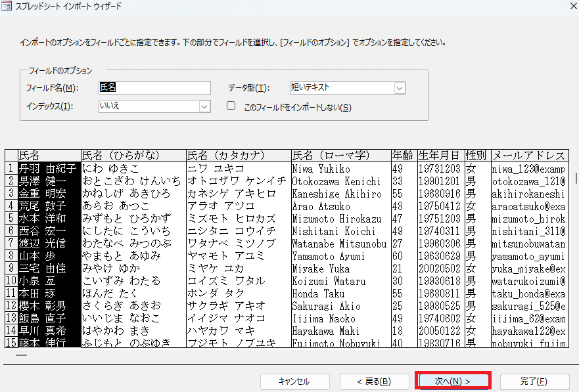Click cell Honda Taku
The height and width of the screenshot is (392, 579).
(341, 293)
